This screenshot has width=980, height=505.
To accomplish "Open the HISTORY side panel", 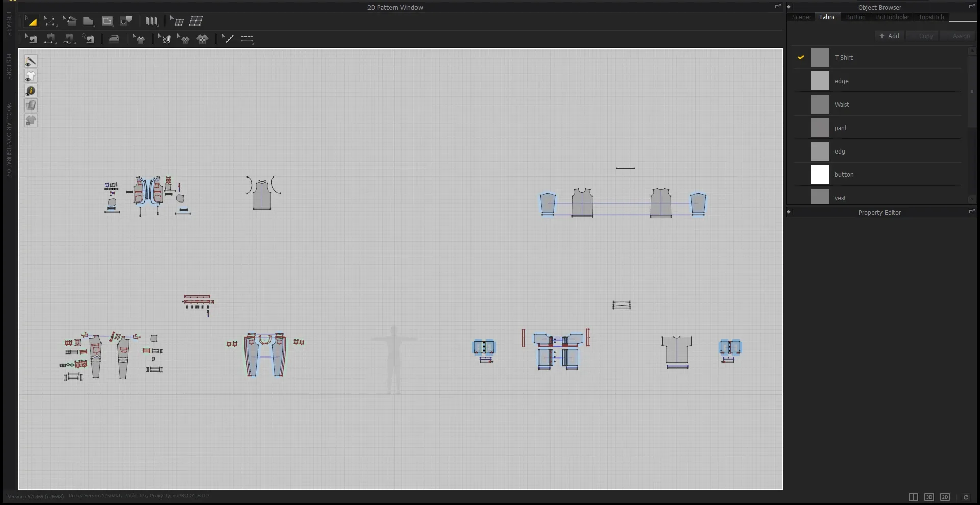I will coord(9,66).
